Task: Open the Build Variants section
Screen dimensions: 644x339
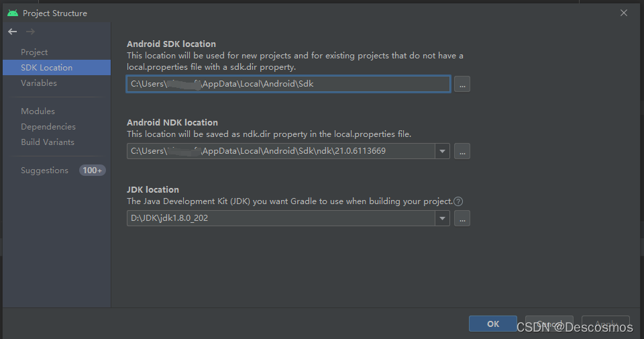Action: click(x=48, y=142)
